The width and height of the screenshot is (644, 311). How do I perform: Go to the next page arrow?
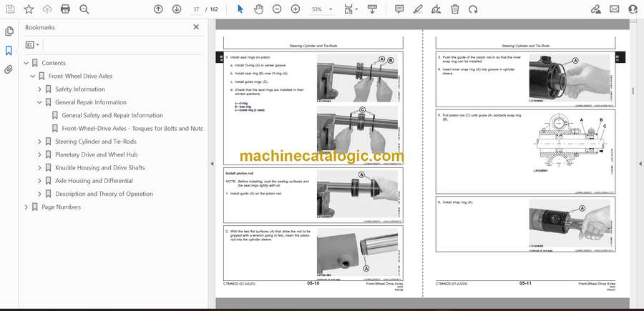[x=177, y=9]
